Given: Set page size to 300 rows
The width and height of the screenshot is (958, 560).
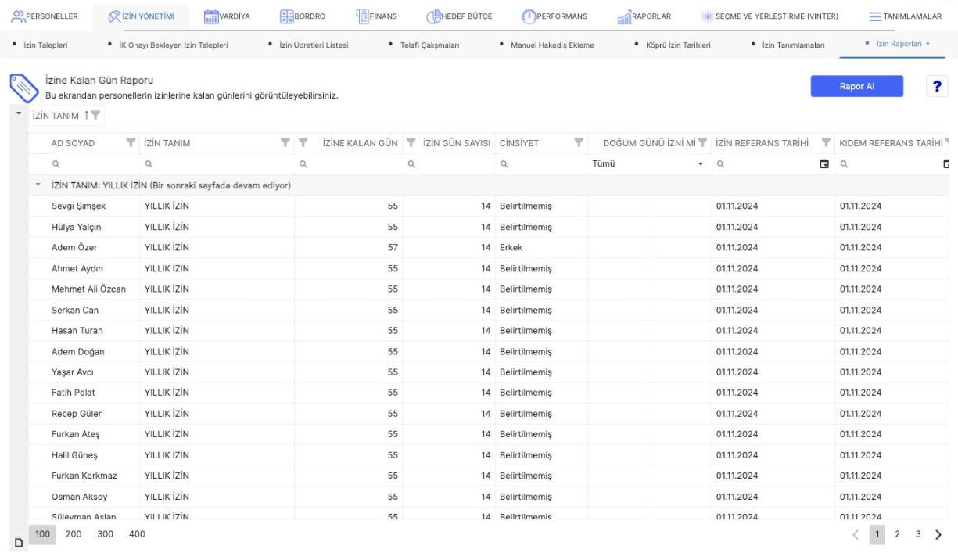Looking at the screenshot, I should [x=106, y=534].
